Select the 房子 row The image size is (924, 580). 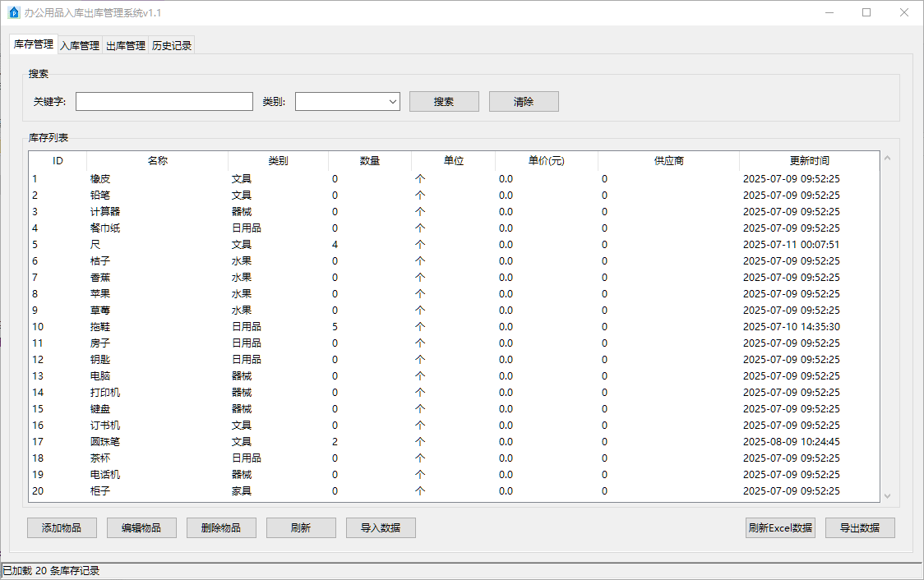click(454, 343)
